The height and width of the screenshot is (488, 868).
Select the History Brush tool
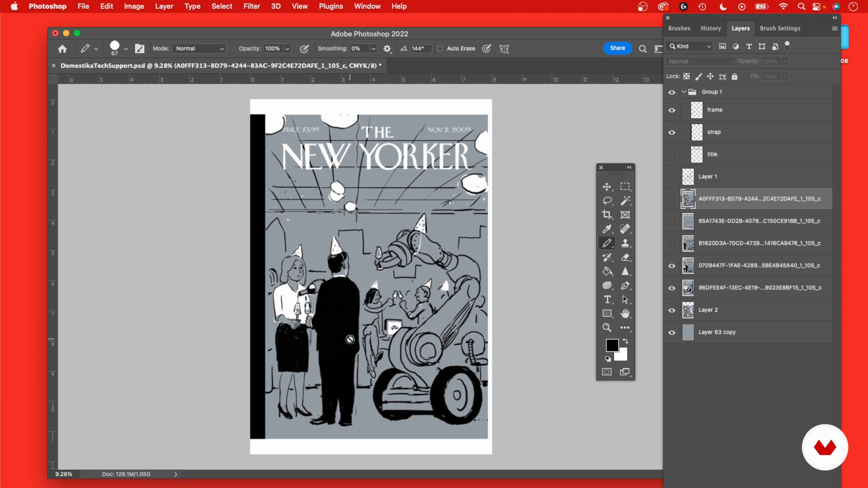[607, 258]
